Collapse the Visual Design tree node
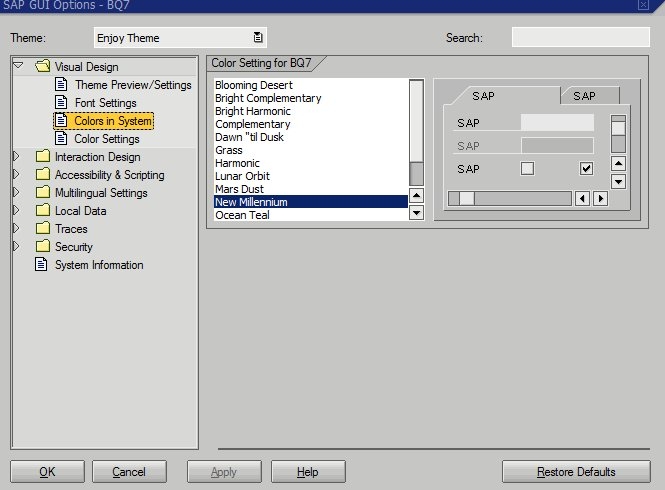This screenshot has height=490, width=665. coord(18,65)
